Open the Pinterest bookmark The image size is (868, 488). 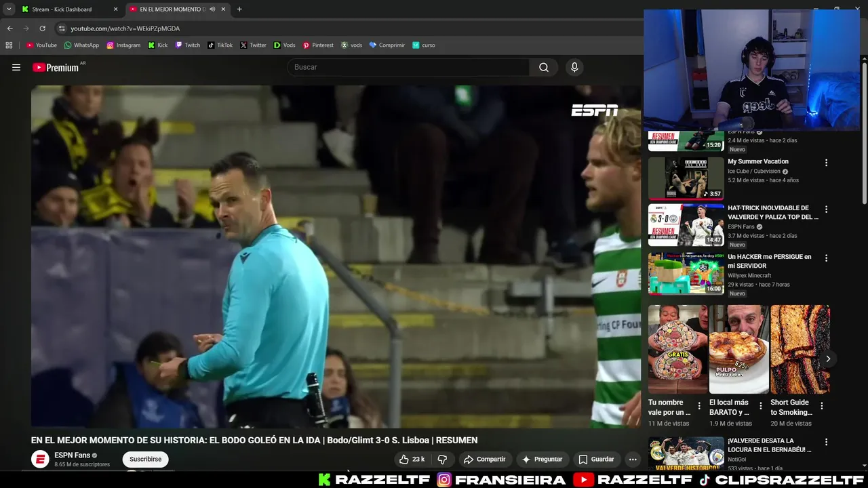318,45
